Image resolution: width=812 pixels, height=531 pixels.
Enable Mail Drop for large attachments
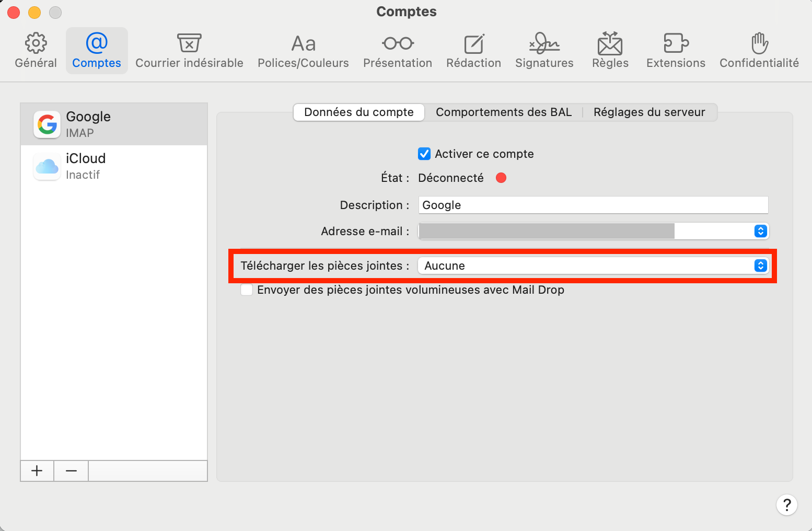pyautogui.click(x=247, y=290)
